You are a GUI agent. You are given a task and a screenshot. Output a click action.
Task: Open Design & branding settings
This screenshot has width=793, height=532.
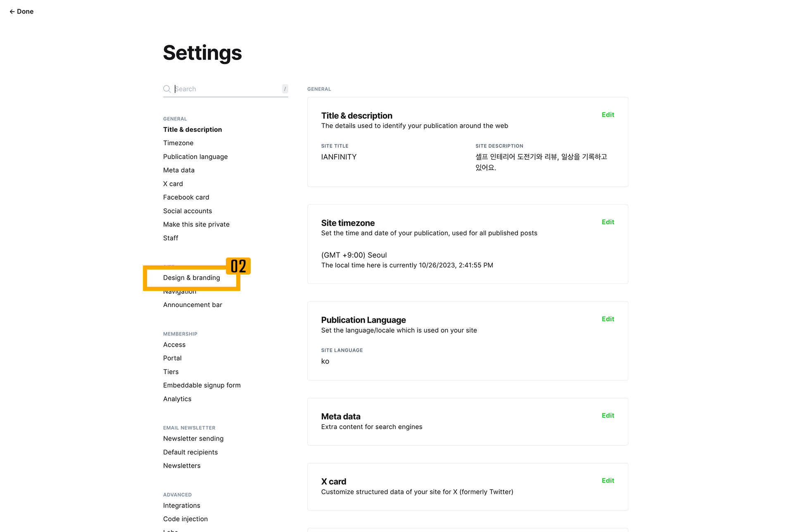click(192, 278)
